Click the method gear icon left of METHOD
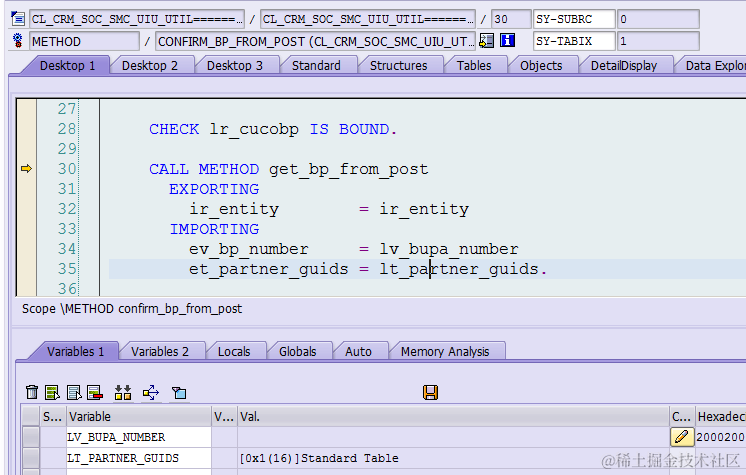The height and width of the screenshot is (475, 746). [18, 40]
